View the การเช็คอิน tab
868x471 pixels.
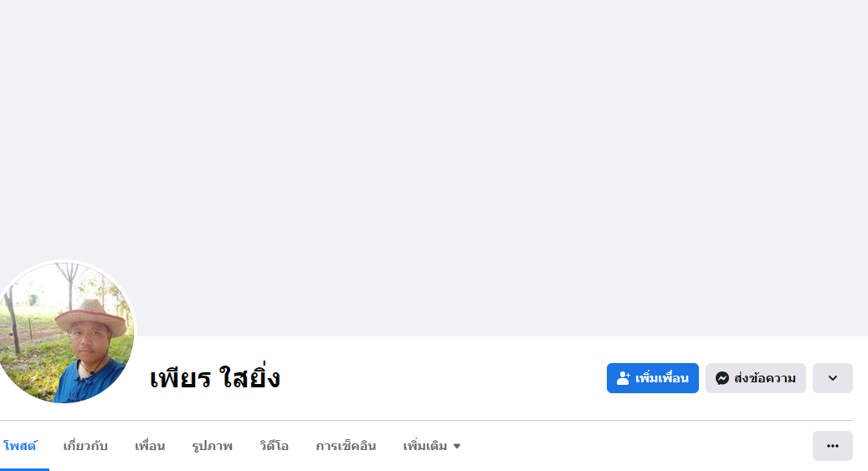[x=346, y=446]
